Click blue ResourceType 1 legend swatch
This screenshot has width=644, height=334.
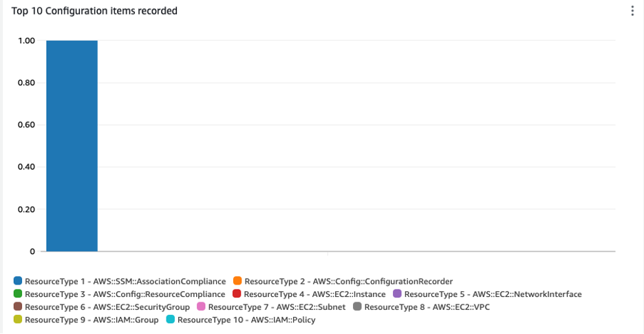click(x=18, y=281)
